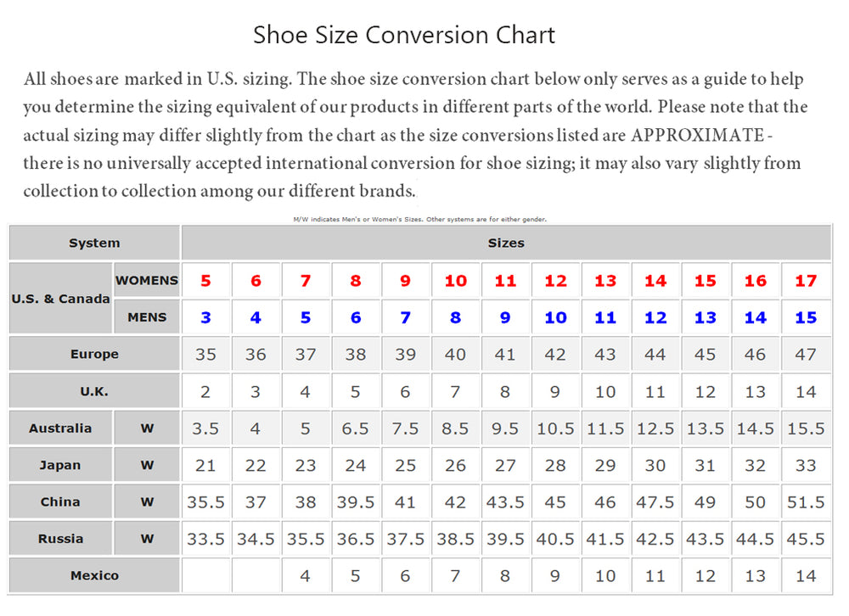Click blue men's size 15 cell
849x616 pixels.
pos(806,317)
